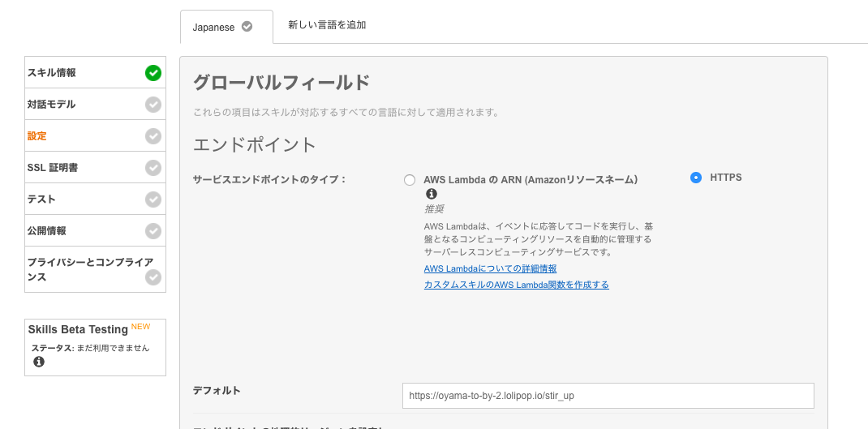Open 公開情報 section in sidebar

click(95, 230)
